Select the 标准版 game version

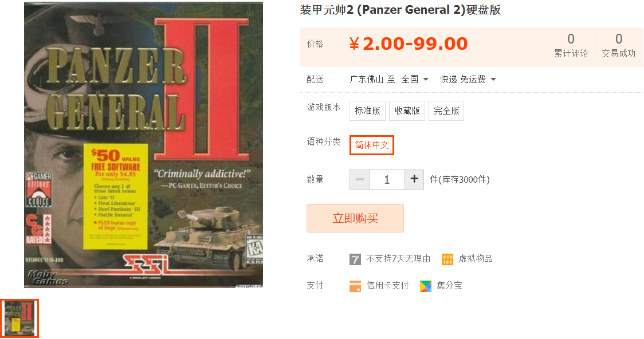click(368, 111)
